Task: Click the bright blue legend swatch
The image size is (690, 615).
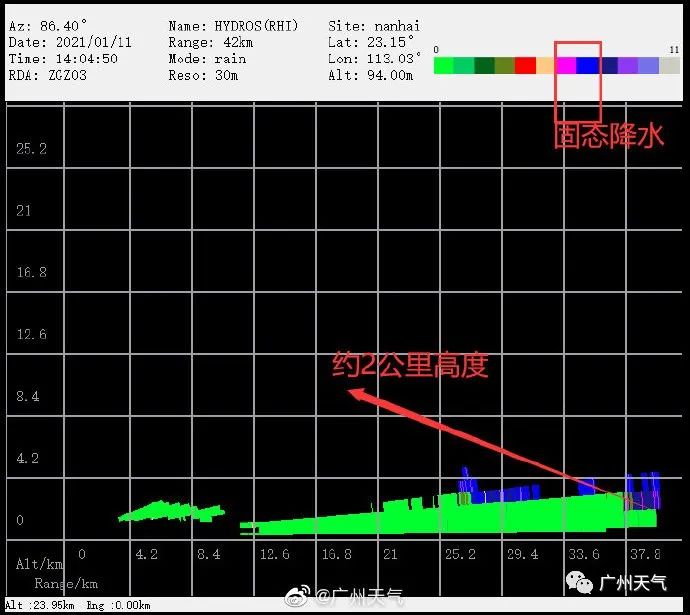Action: click(x=587, y=66)
